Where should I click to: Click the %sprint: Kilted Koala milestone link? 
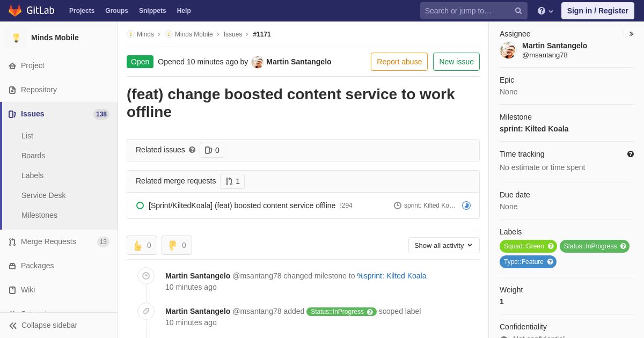tap(392, 276)
